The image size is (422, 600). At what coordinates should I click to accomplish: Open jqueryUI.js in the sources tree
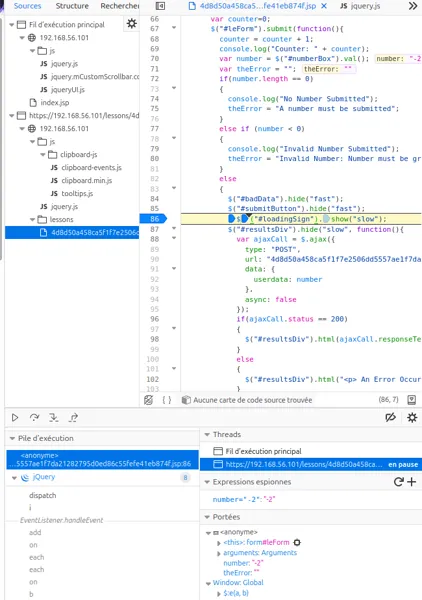click(62, 90)
